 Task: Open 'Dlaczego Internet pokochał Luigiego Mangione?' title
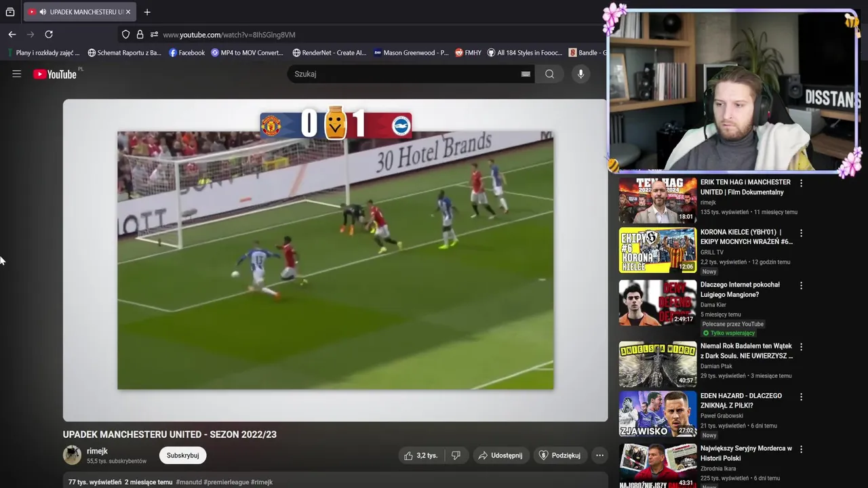coord(740,289)
